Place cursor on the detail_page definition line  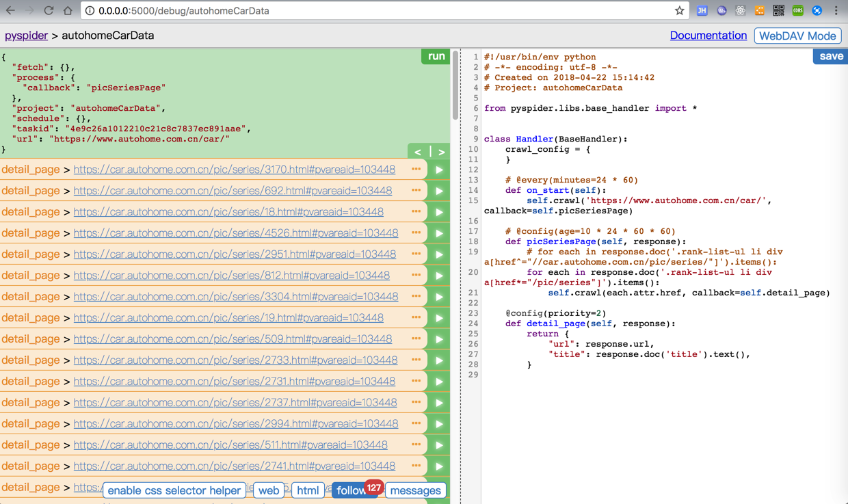[x=591, y=323]
